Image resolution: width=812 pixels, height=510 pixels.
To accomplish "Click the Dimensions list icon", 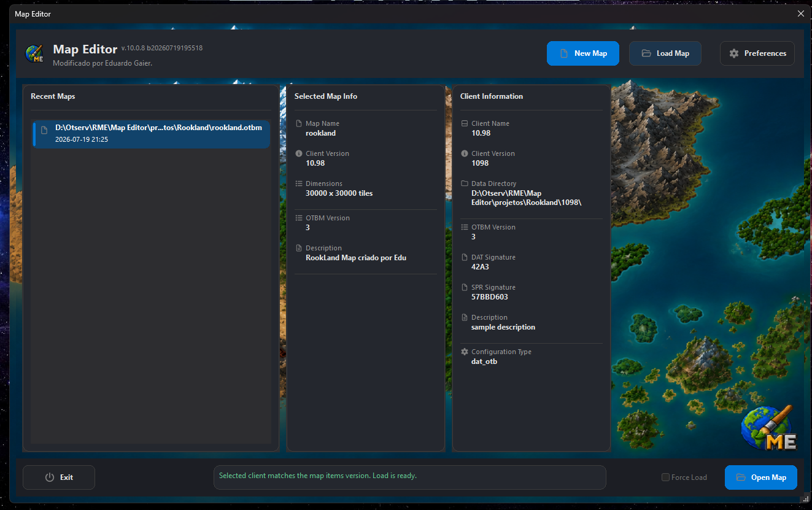I will (299, 184).
